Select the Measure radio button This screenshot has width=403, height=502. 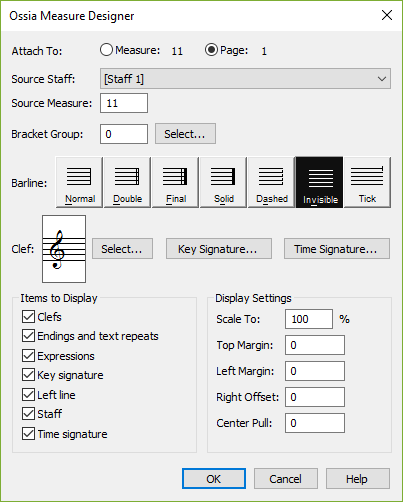pyautogui.click(x=106, y=50)
